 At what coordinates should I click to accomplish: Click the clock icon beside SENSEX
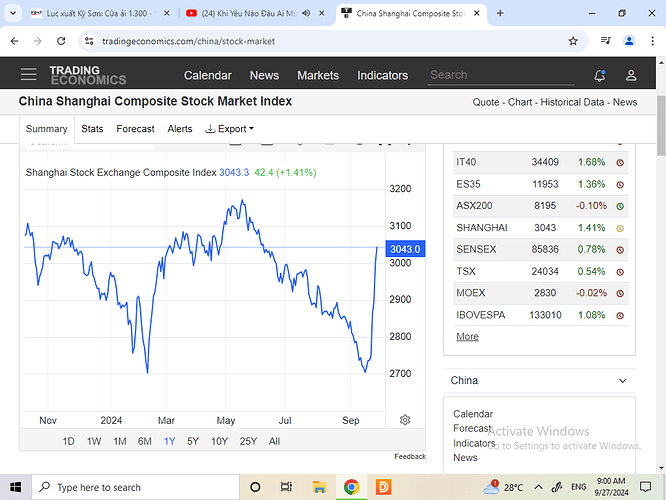pyautogui.click(x=620, y=250)
